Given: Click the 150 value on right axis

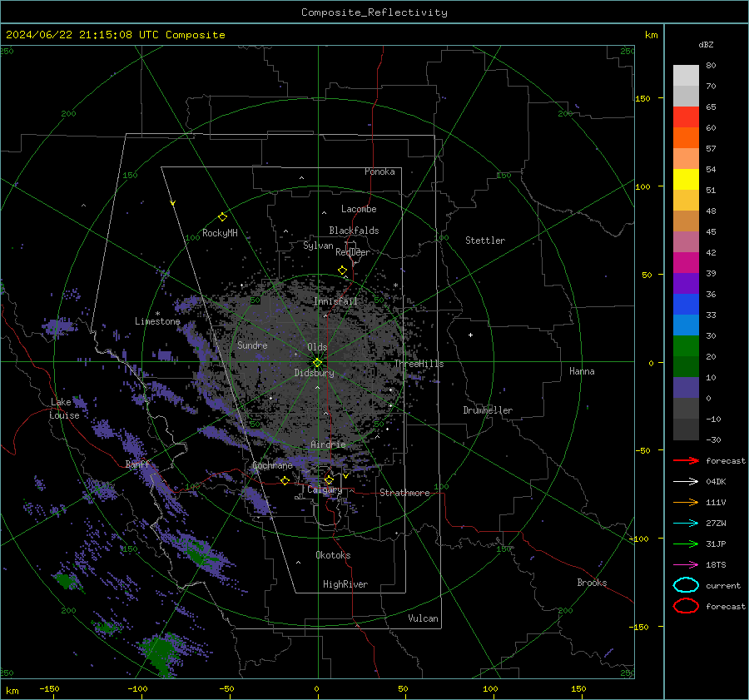Looking at the screenshot, I should [x=643, y=98].
